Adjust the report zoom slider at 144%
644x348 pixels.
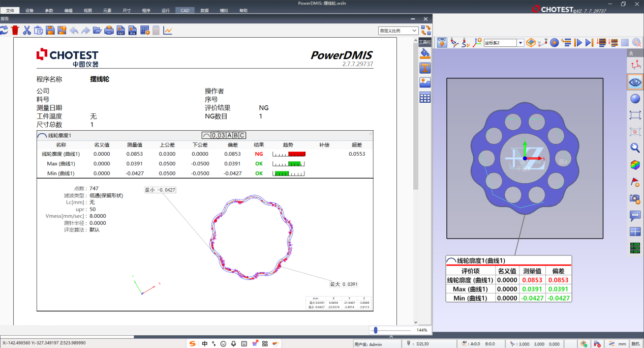coord(376,330)
